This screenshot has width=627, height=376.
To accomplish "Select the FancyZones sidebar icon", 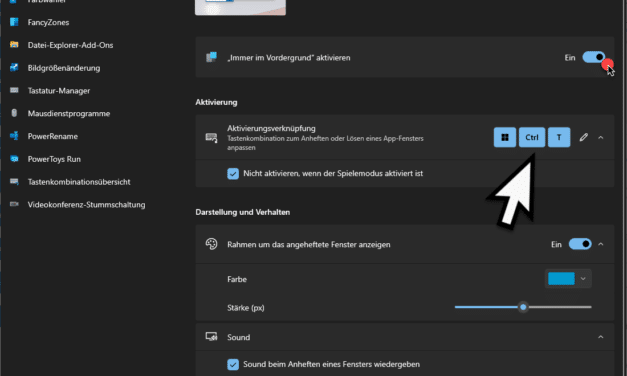I will pos(14,22).
